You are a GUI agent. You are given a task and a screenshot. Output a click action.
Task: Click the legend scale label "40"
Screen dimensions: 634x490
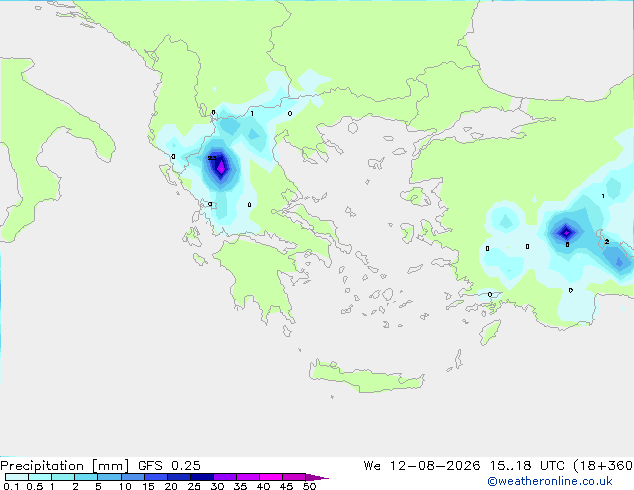click(263, 486)
